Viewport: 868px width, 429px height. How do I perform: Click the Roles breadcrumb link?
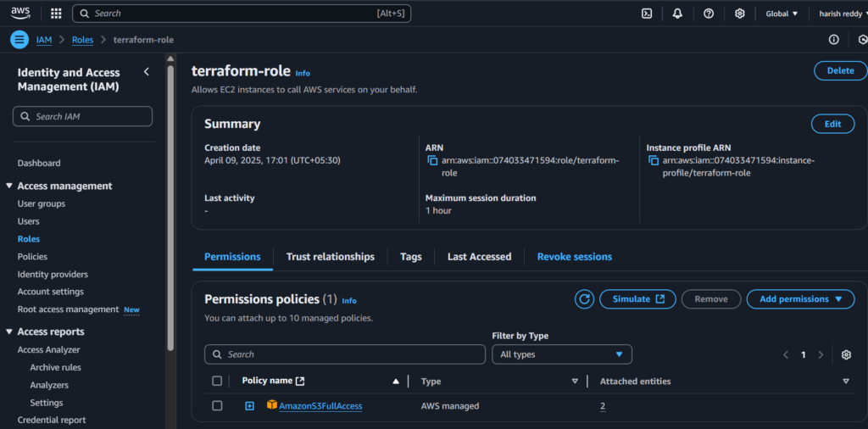pyautogui.click(x=82, y=40)
